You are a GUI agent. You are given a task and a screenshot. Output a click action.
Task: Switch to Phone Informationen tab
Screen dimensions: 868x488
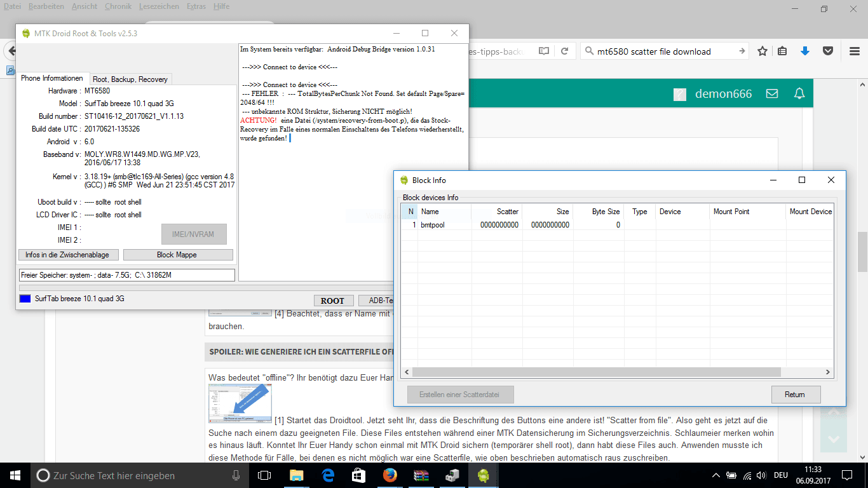coord(52,78)
